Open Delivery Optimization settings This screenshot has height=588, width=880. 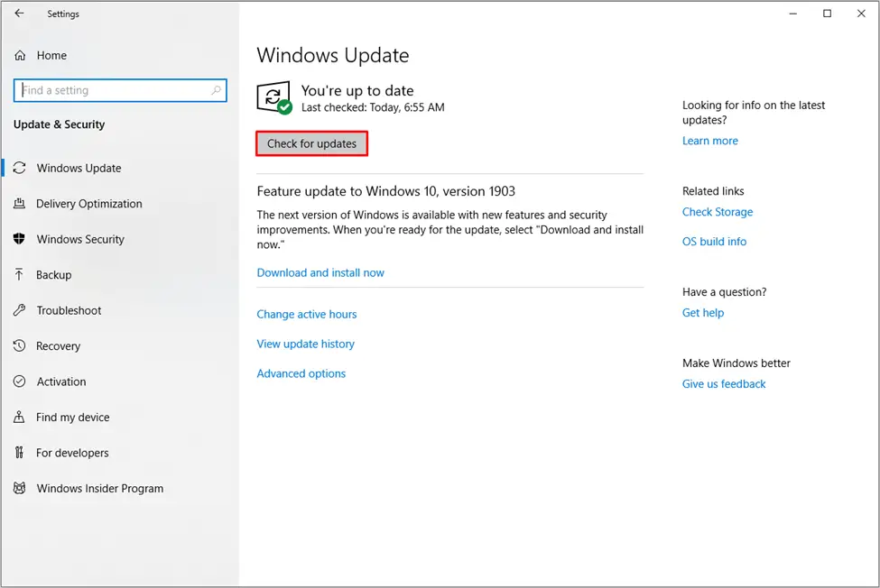(88, 204)
